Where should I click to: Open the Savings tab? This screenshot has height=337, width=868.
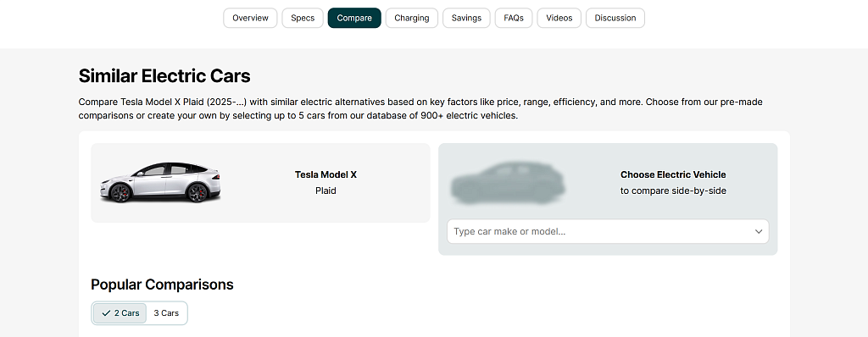pyautogui.click(x=466, y=18)
